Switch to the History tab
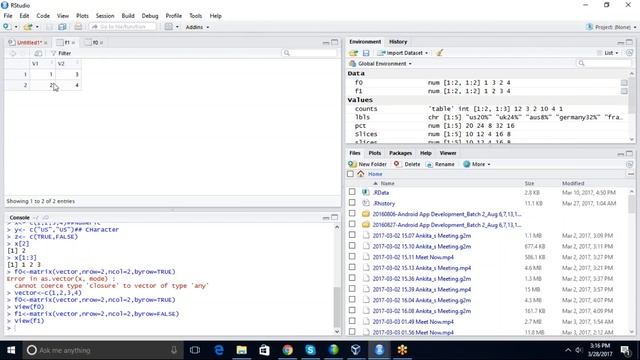 (398, 42)
